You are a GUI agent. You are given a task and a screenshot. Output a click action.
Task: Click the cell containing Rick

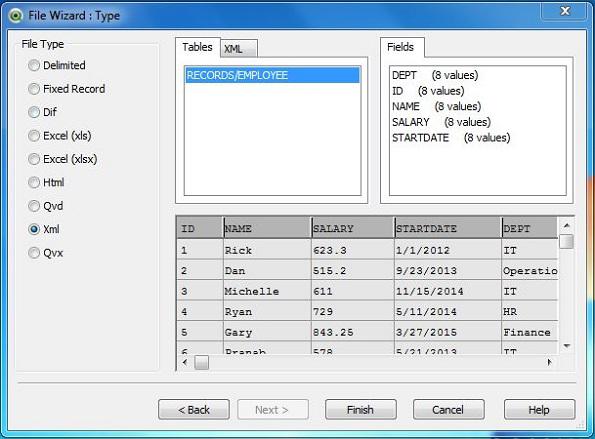point(268,250)
